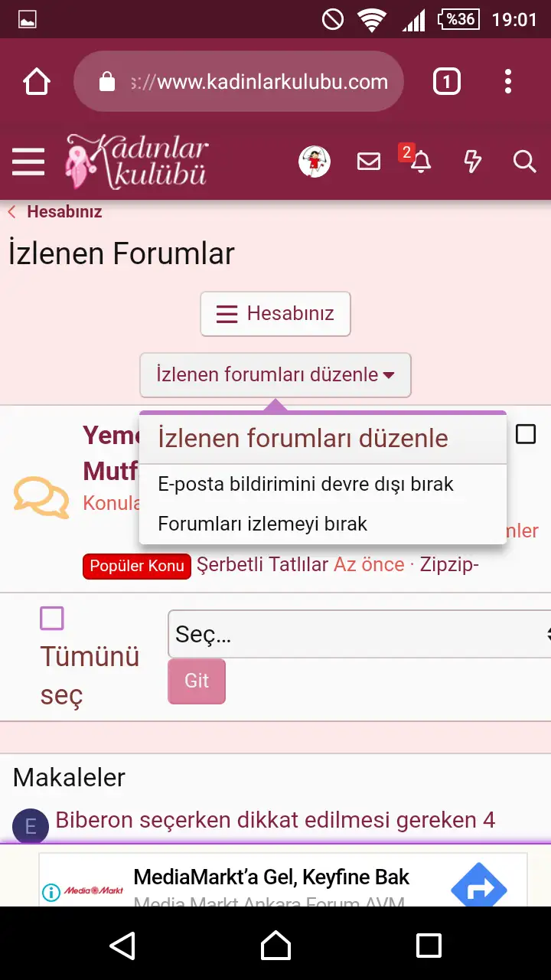
Task: Tap the URL address bar
Action: [238, 81]
